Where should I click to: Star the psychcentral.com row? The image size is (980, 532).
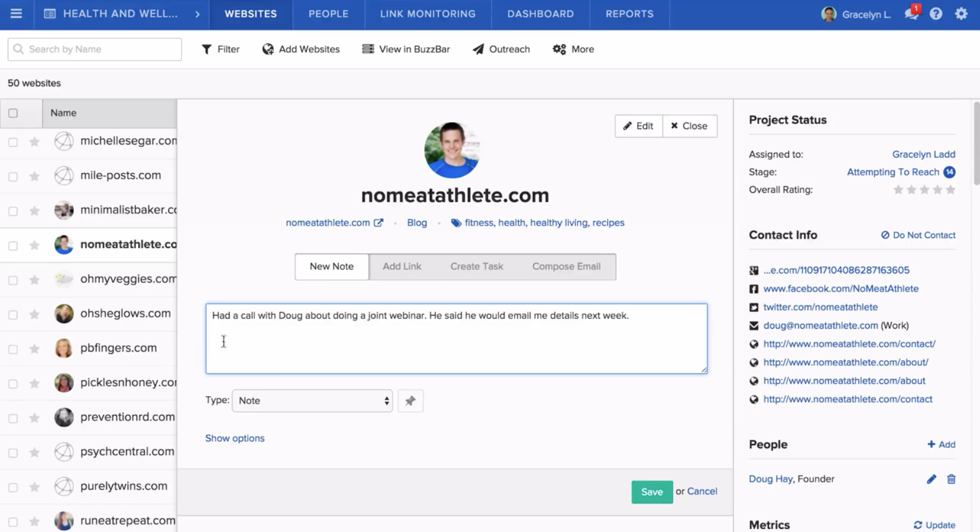[35, 453]
